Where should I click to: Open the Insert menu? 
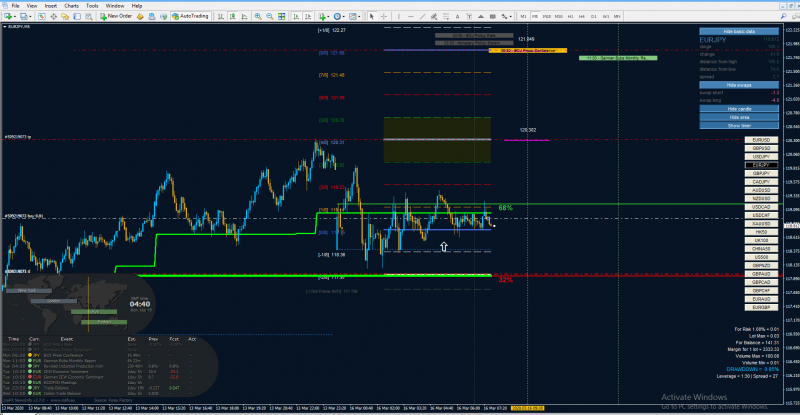click(x=51, y=6)
